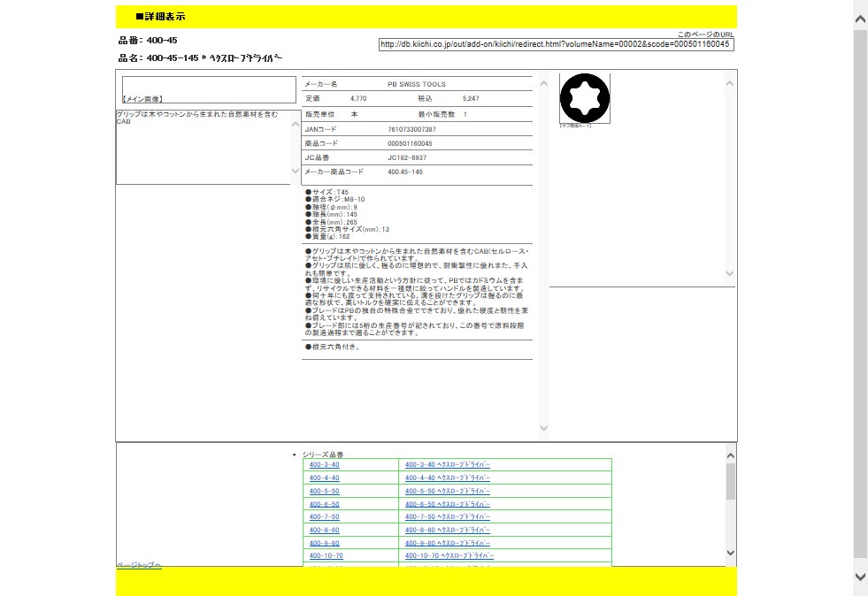868x596 pixels.
Task: Open product name link 400-8-60 ヘクスローブドライバー
Action: tap(448, 531)
